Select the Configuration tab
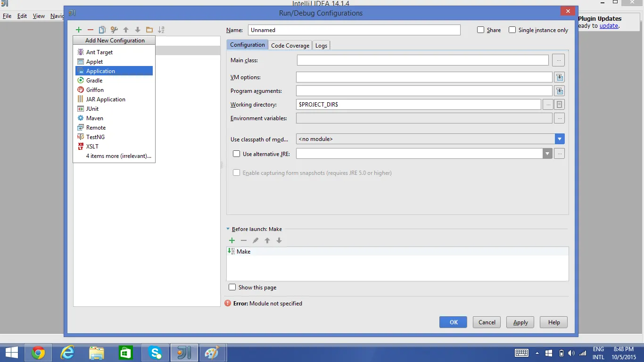Image resolution: width=644 pixels, height=362 pixels. [248, 45]
